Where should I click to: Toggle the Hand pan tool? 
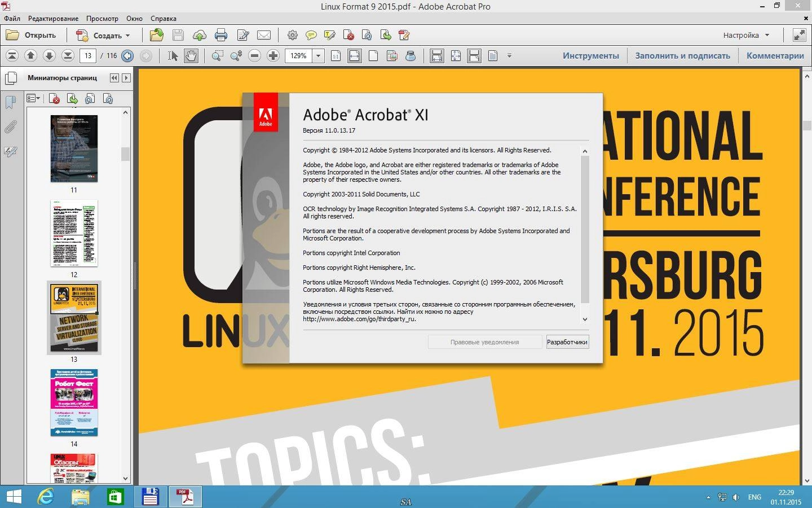coord(191,55)
